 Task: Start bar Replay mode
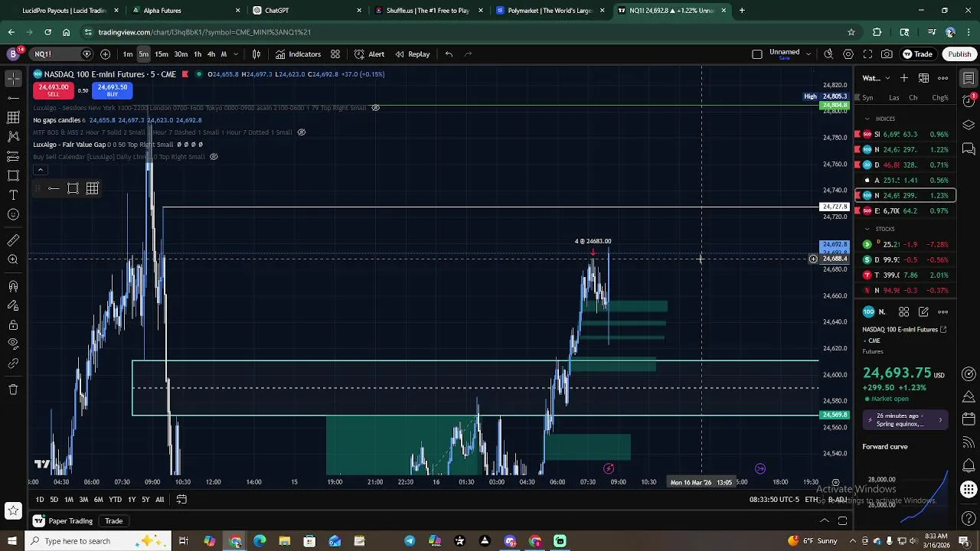(412, 54)
